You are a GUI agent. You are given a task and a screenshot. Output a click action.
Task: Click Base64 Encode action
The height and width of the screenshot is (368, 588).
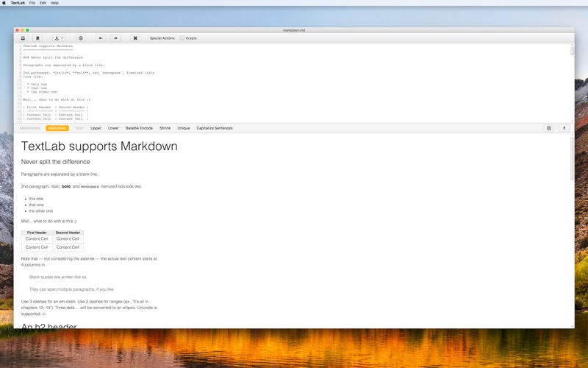coord(139,128)
